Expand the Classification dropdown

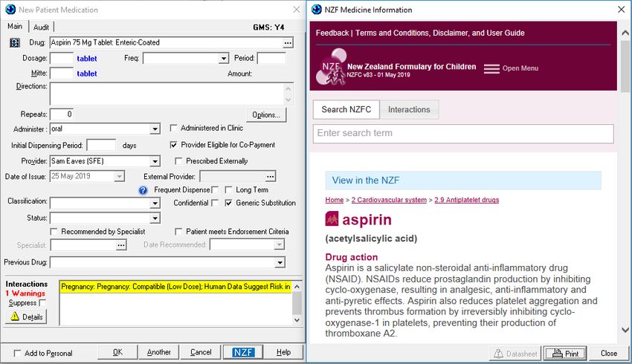[x=155, y=204]
